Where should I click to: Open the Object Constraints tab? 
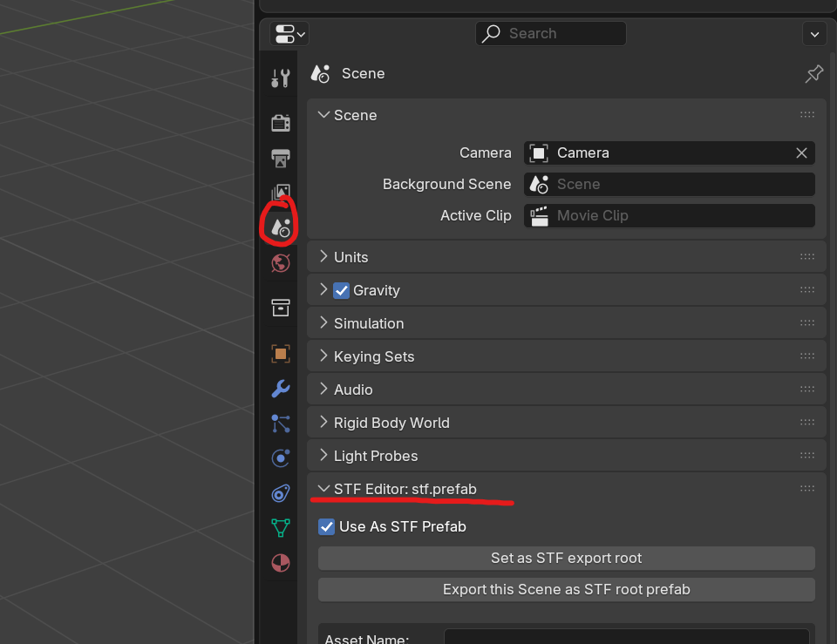pyautogui.click(x=280, y=493)
